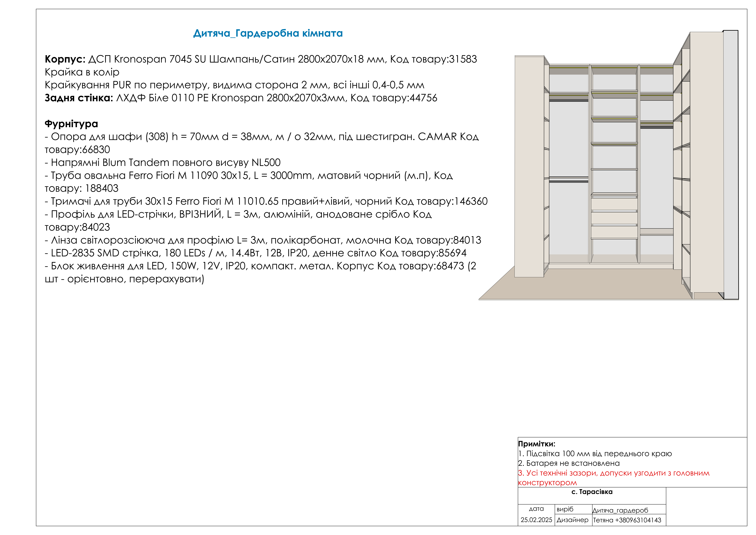Click the 'Крайка в колір' line
The image size is (756, 535).
(82, 72)
